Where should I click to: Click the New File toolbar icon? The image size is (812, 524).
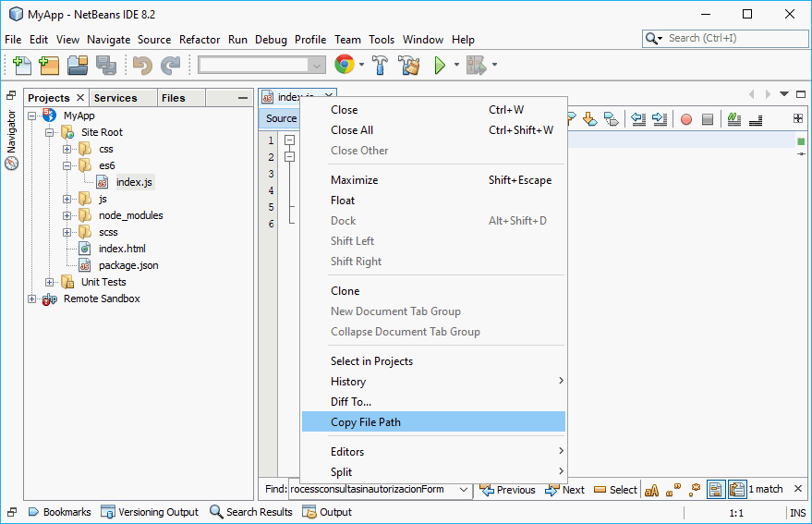[x=21, y=65]
